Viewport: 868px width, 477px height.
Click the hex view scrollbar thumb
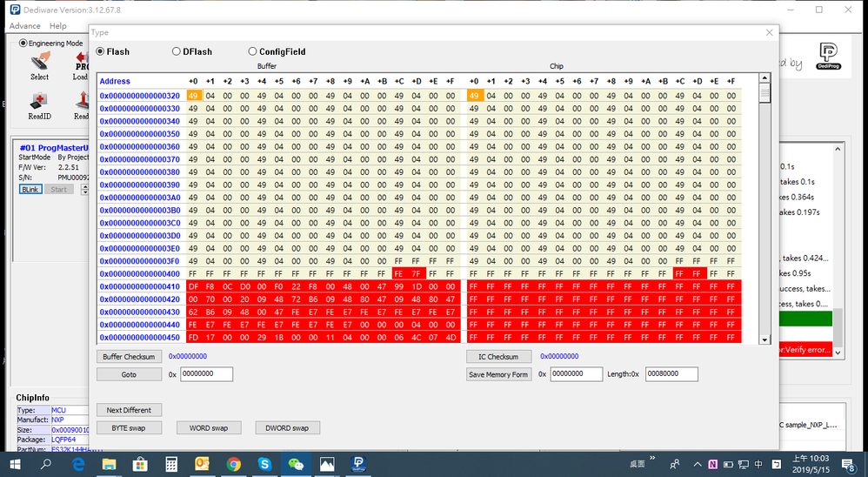765,93
